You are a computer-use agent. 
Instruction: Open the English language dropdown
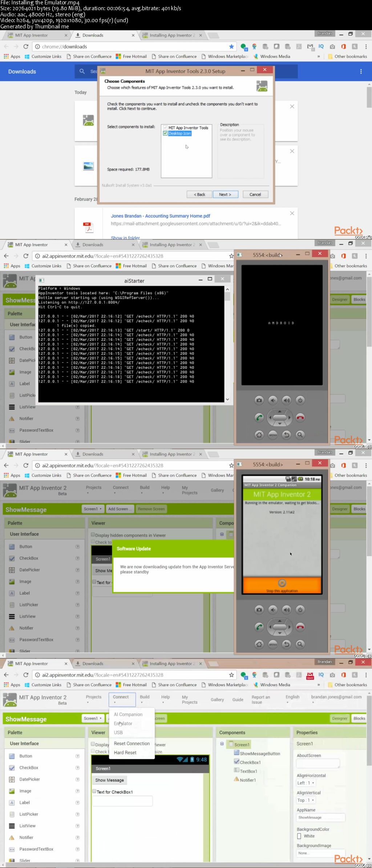292,699
